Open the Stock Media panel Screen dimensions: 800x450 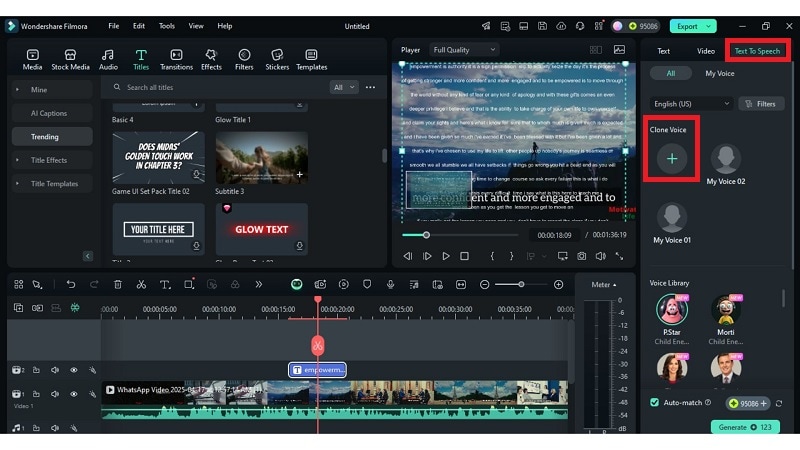pyautogui.click(x=70, y=60)
